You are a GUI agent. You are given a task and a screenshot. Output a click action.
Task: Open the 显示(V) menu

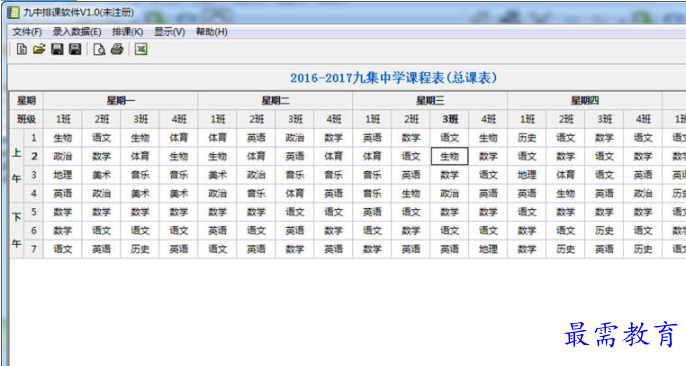[x=169, y=32]
